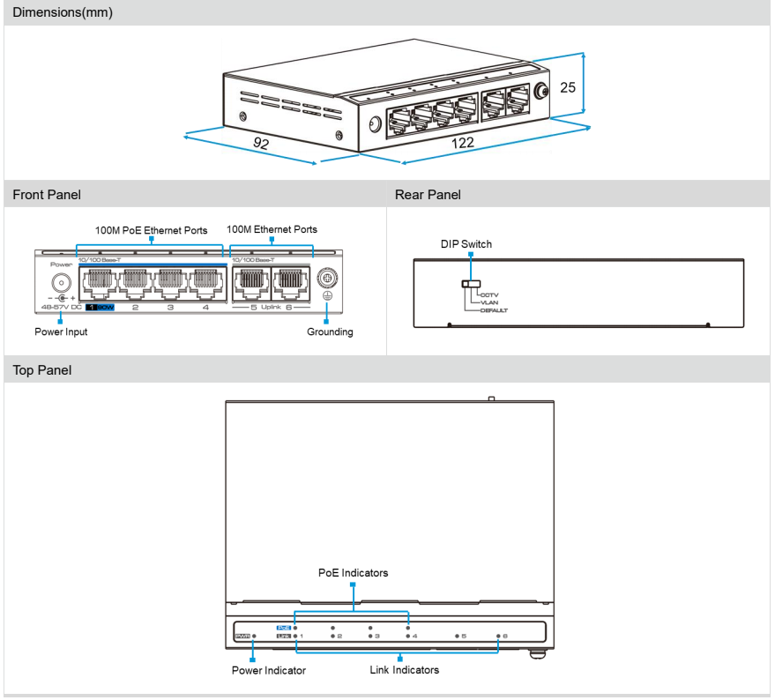775x700 pixels.
Task: Toggle the DIP switch on rear panel
Action: click(x=472, y=284)
